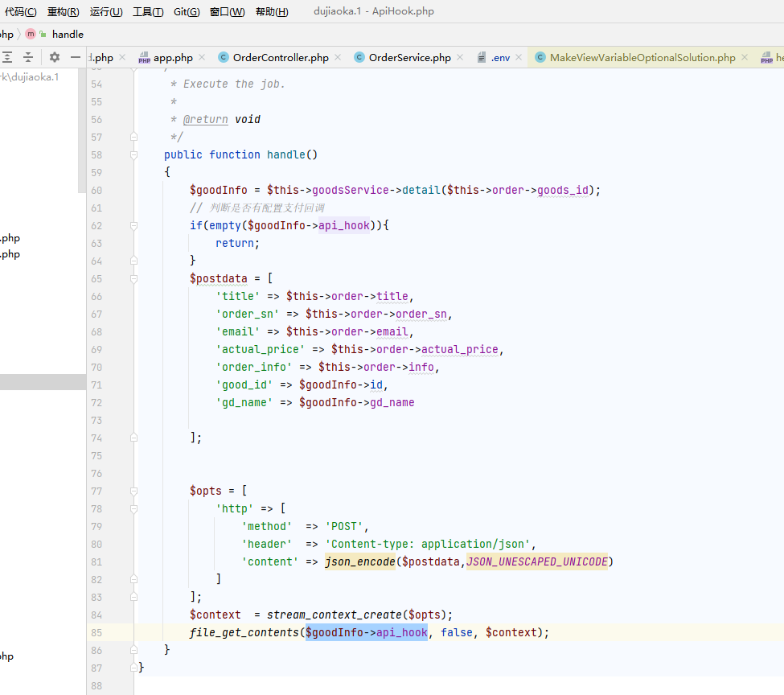Click 'order_sn' key on line 67
784x695 pixels.
[x=248, y=315]
